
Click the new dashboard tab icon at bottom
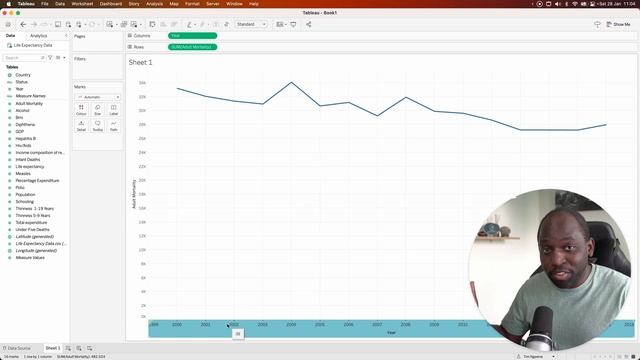click(x=79, y=348)
